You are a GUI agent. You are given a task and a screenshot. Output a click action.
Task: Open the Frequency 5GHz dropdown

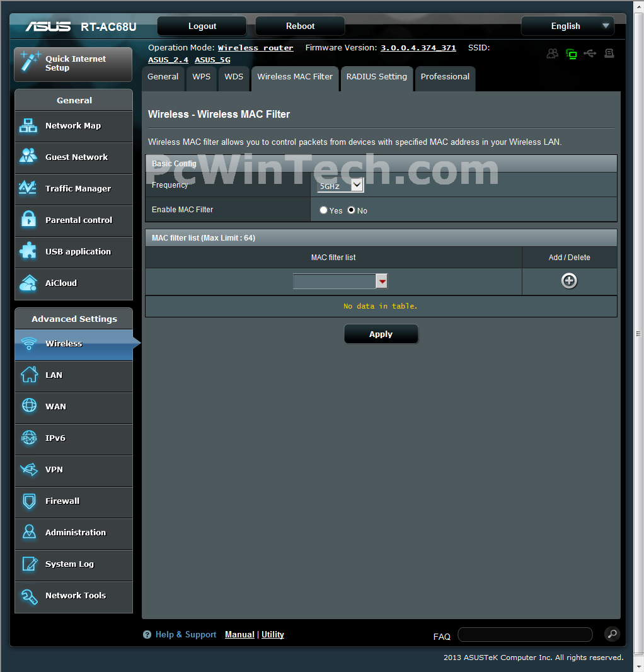click(340, 186)
